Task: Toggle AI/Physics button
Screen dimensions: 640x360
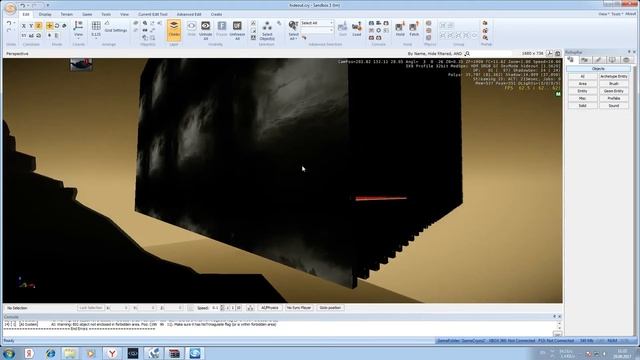Action: pyautogui.click(x=269, y=308)
